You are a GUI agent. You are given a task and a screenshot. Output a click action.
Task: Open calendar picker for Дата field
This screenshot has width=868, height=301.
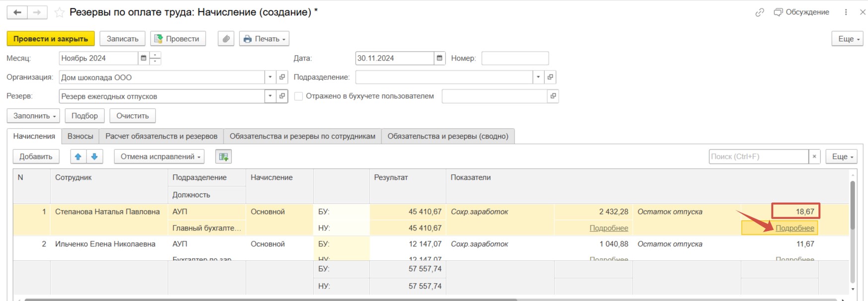click(439, 58)
